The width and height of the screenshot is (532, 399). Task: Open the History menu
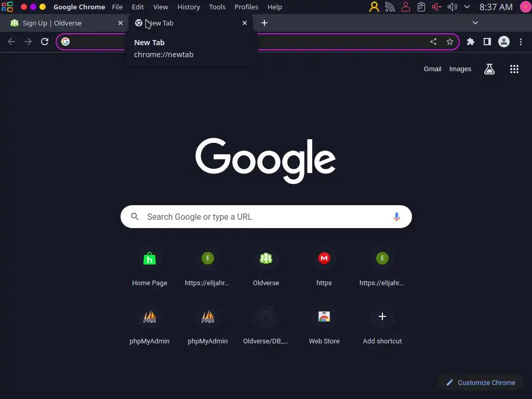189,7
